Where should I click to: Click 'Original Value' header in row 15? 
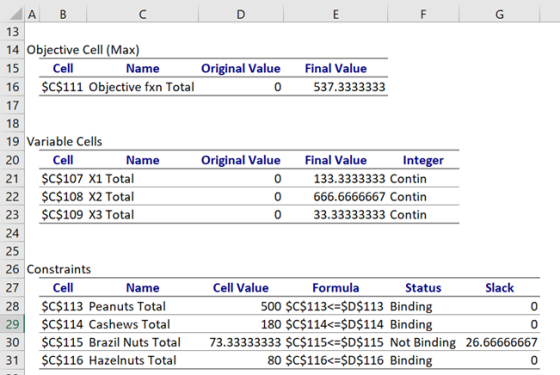241,69
